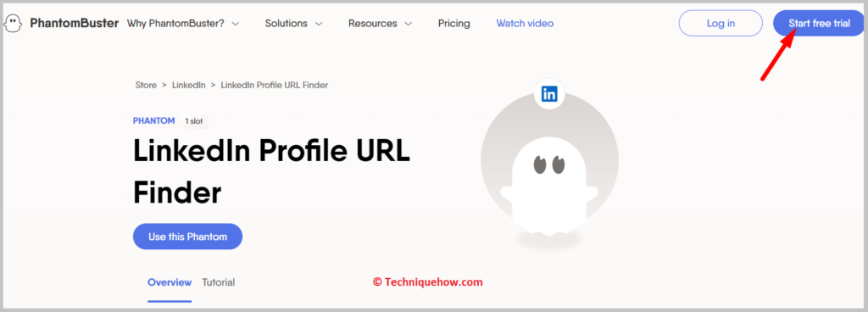The height and width of the screenshot is (312, 868).
Task: Click the LinkedIn badge icon above the ghost
Action: tap(549, 94)
